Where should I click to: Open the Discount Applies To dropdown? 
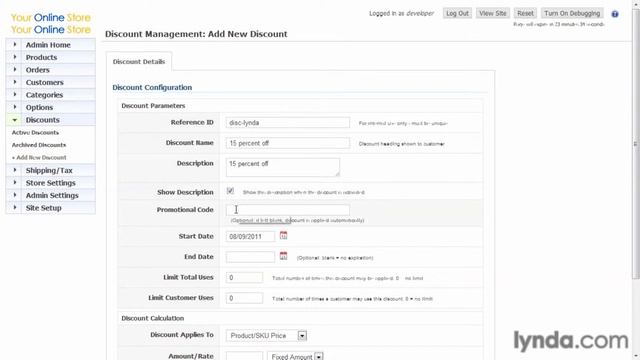(267, 336)
